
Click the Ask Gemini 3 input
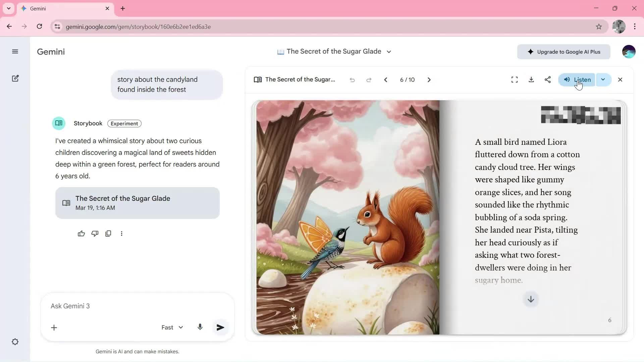pos(134,306)
